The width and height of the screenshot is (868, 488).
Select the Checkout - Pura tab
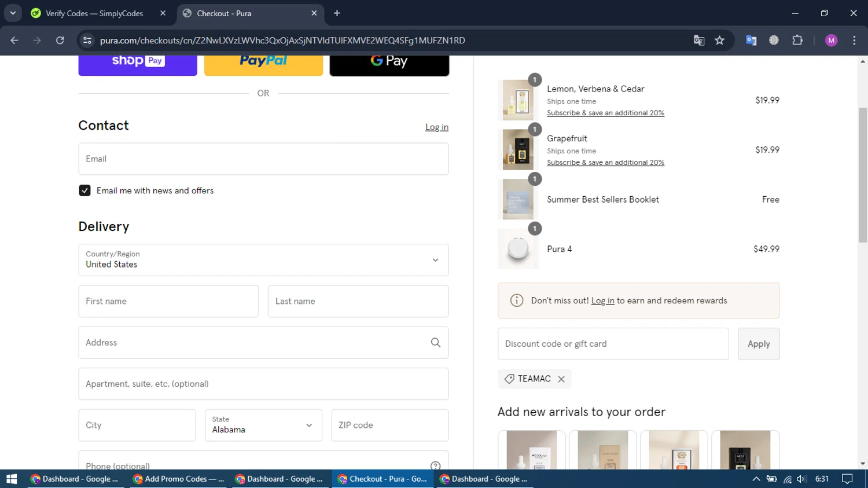click(223, 13)
